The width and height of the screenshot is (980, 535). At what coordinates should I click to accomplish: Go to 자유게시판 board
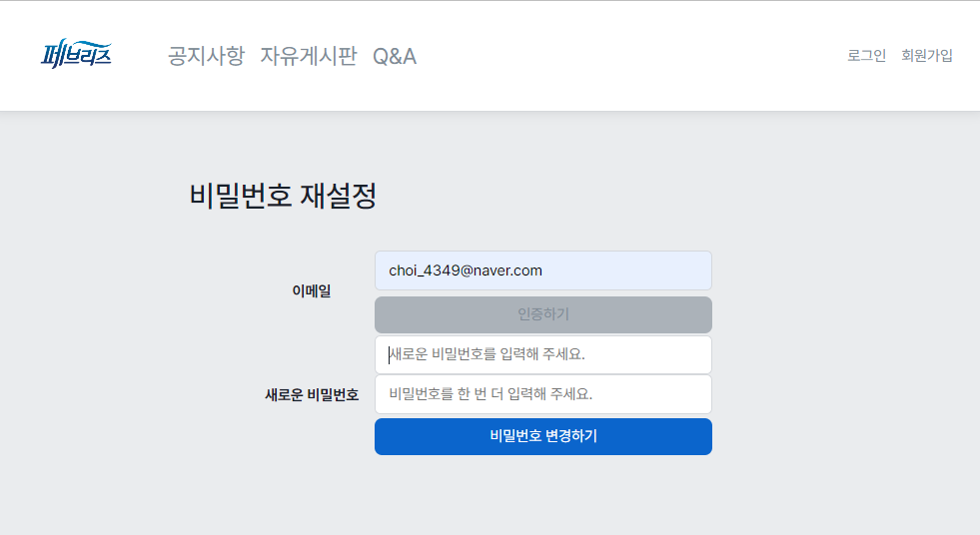pyautogui.click(x=309, y=56)
